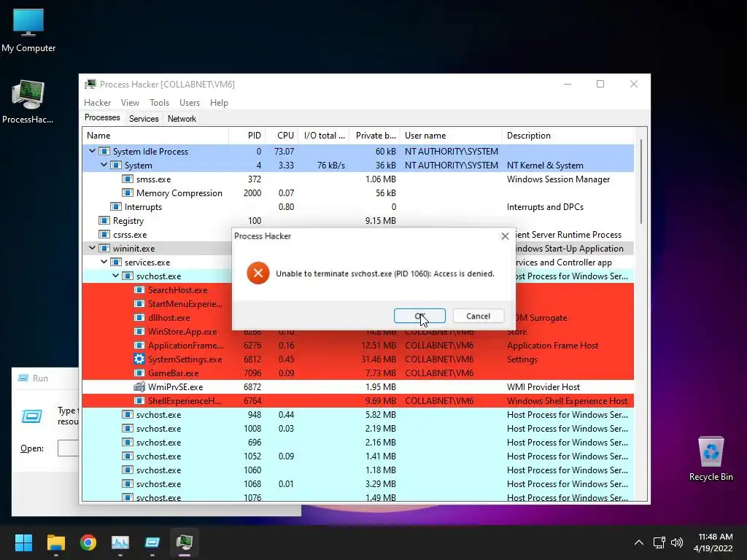Open the Help menu
747x560 pixels.
[x=219, y=103]
